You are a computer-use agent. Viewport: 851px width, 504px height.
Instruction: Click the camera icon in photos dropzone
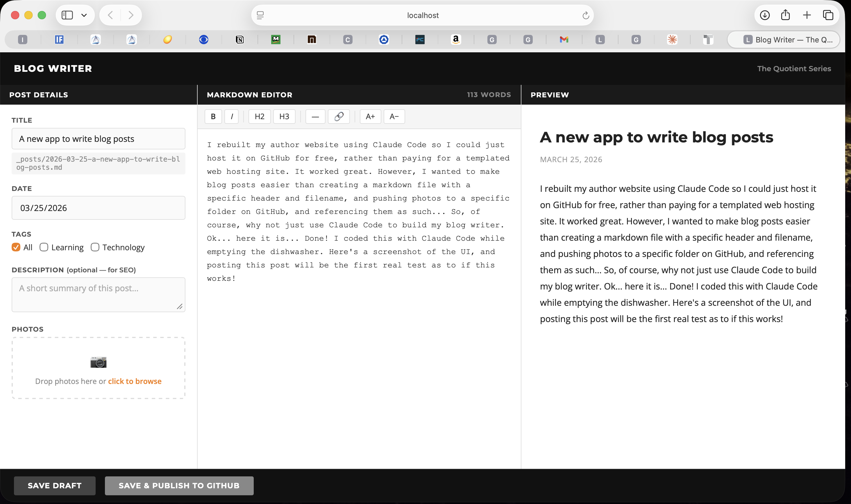[99, 362]
